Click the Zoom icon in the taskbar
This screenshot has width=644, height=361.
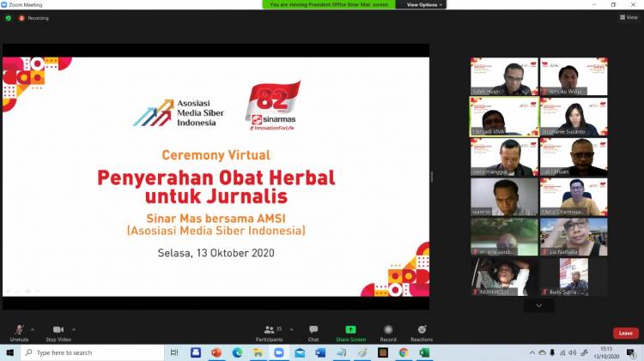pyautogui.click(x=279, y=352)
